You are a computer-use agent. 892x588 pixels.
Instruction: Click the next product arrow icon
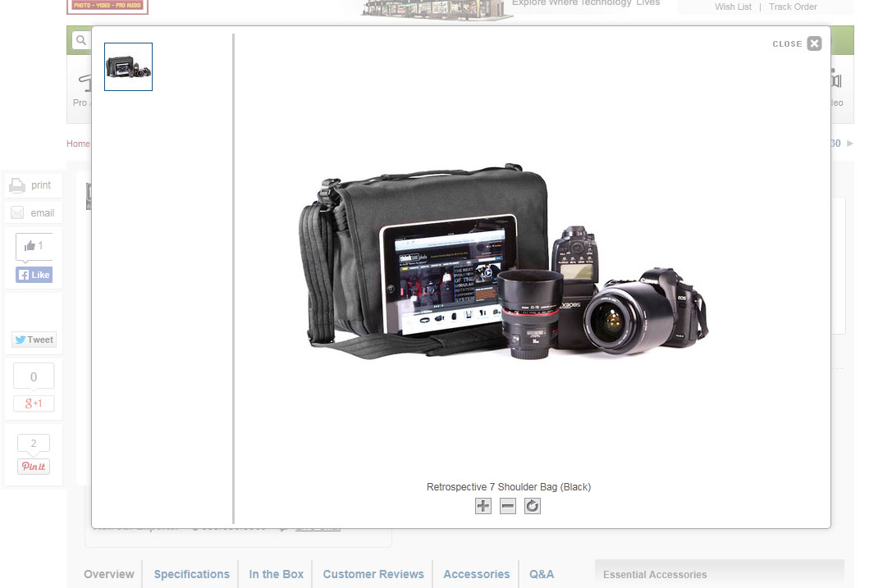point(850,144)
